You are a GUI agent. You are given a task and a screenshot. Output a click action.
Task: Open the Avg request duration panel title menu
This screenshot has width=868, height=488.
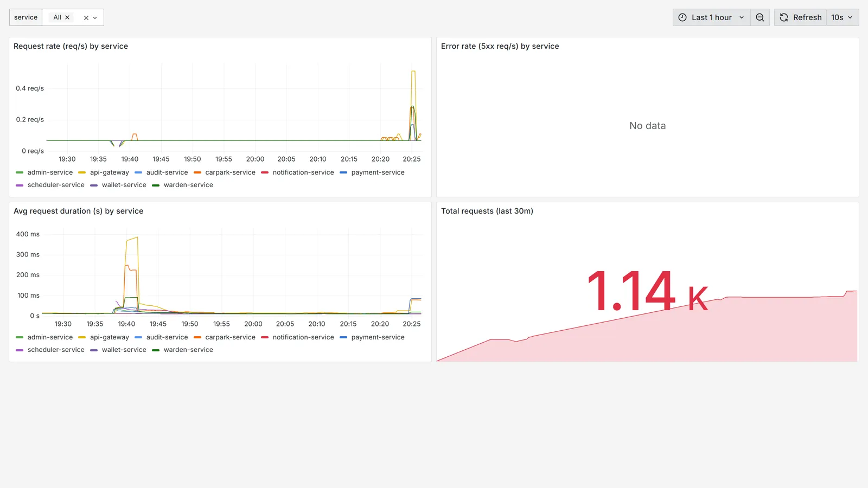coord(78,211)
